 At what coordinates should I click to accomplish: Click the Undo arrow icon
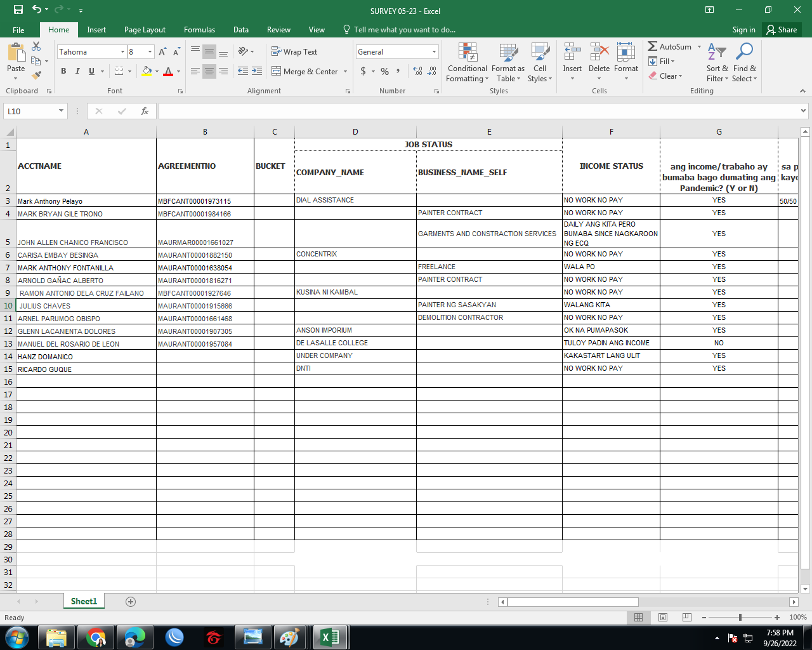pyautogui.click(x=37, y=10)
